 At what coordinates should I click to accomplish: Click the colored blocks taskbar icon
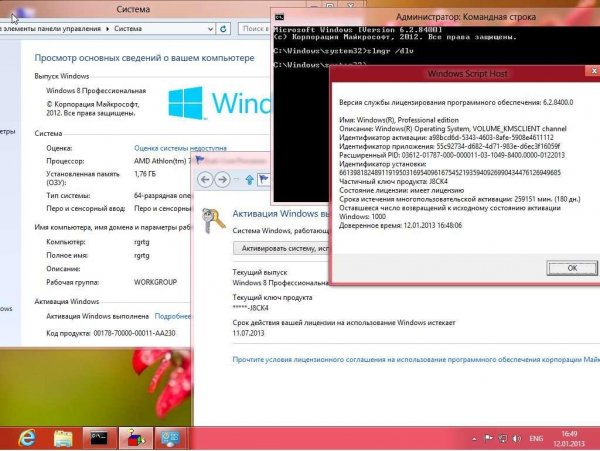point(135,438)
